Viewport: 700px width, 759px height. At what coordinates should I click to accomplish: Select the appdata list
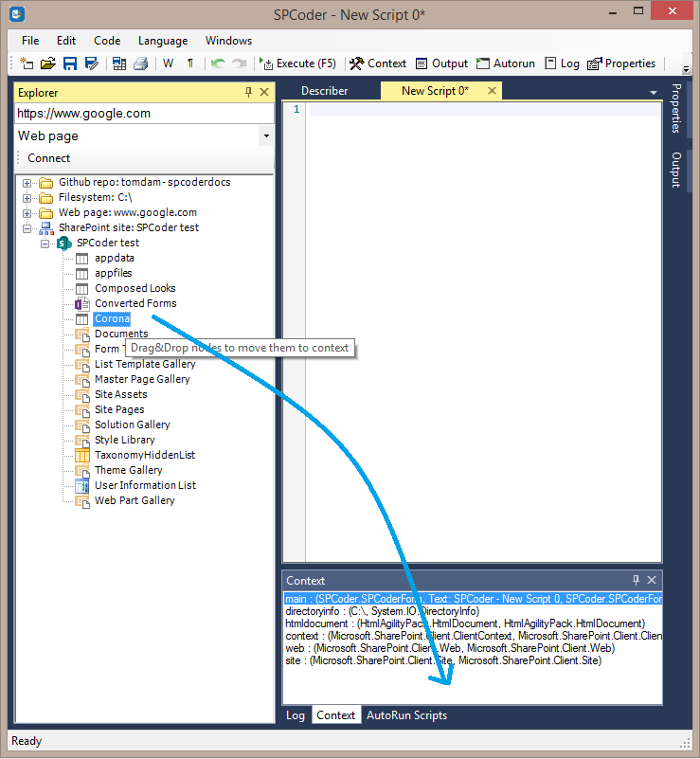(x=115, y=258)
